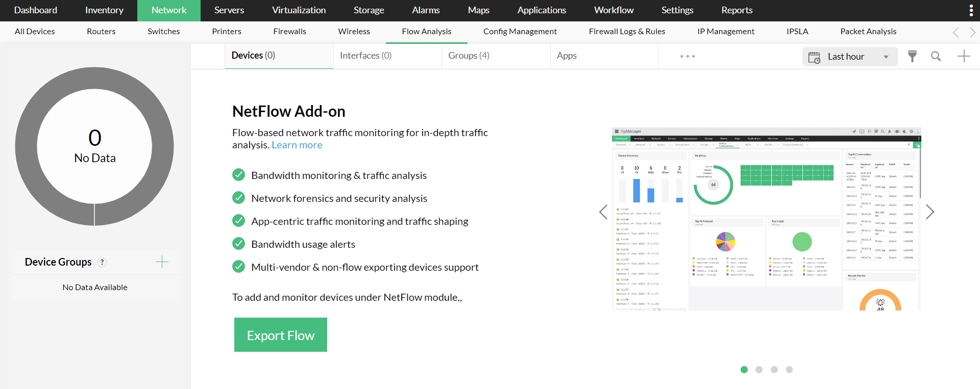Open the search magnifier icon

click(x=936, y=56)
